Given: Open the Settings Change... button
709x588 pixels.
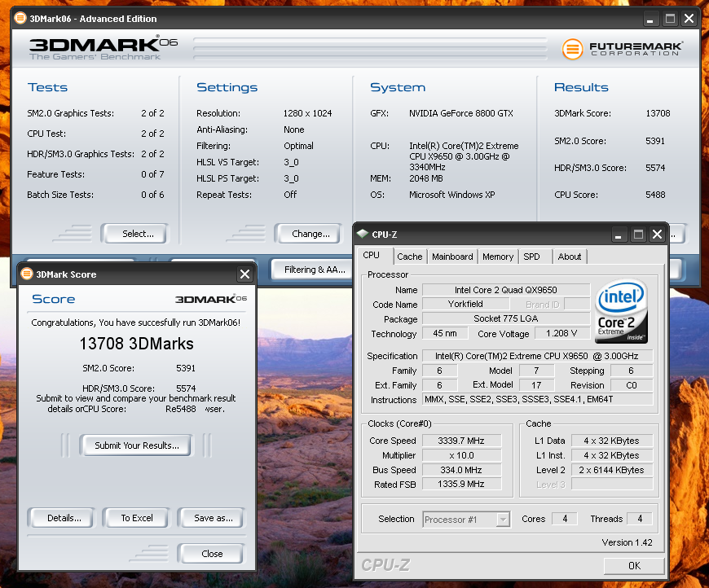Looking at the screenshot, I should pyautogui.click(x=307, y=234).
